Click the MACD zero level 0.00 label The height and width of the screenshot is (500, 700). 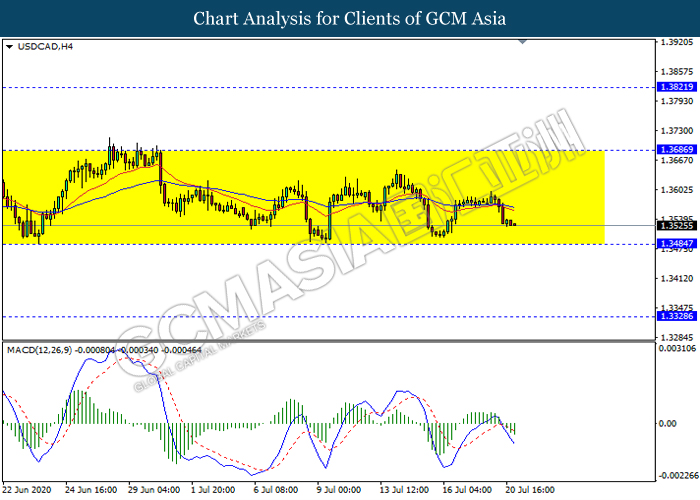[x=668, y=423]
